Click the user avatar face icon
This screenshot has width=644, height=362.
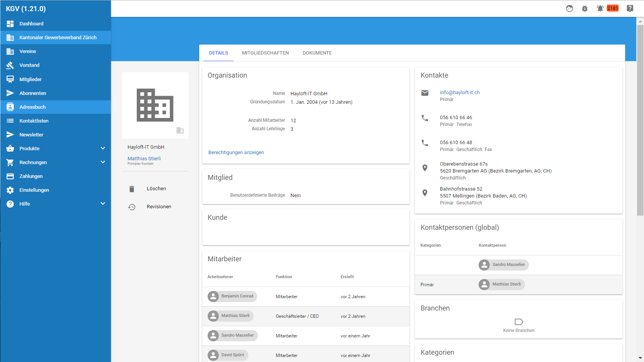[x=570, y=8]
